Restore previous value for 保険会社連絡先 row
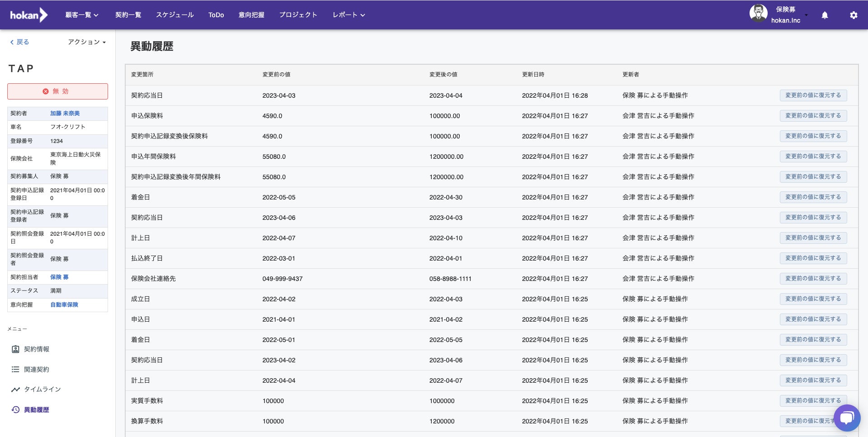This screenshot has height=437, width=868. (813, 279)
